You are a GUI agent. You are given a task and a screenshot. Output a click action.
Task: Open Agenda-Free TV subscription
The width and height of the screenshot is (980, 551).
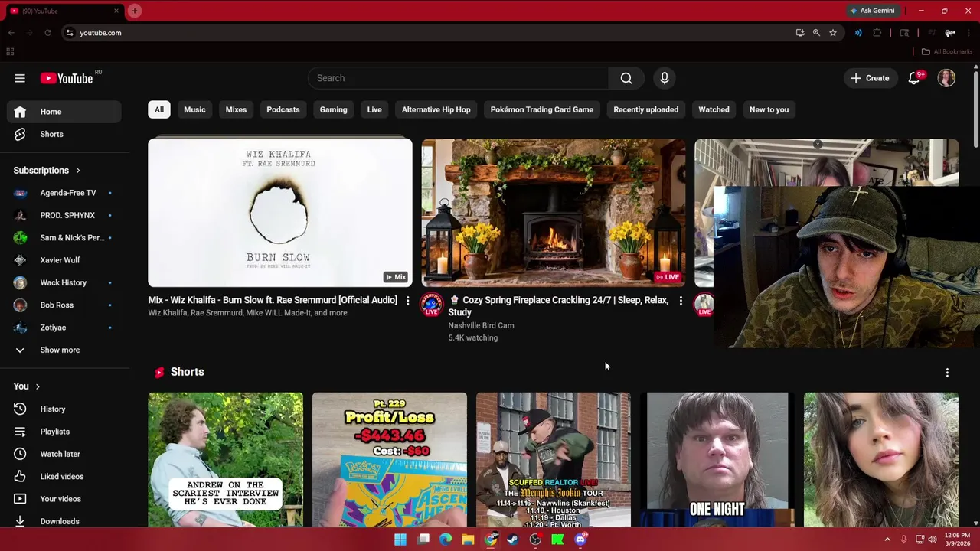(64, 193)
